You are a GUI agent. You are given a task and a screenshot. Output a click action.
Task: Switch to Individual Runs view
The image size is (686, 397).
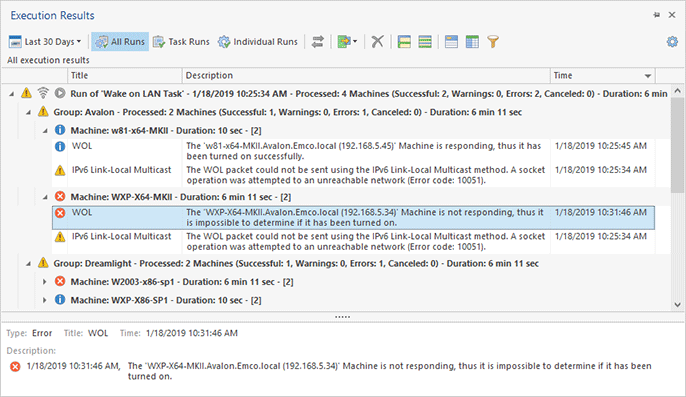[258, 42]
